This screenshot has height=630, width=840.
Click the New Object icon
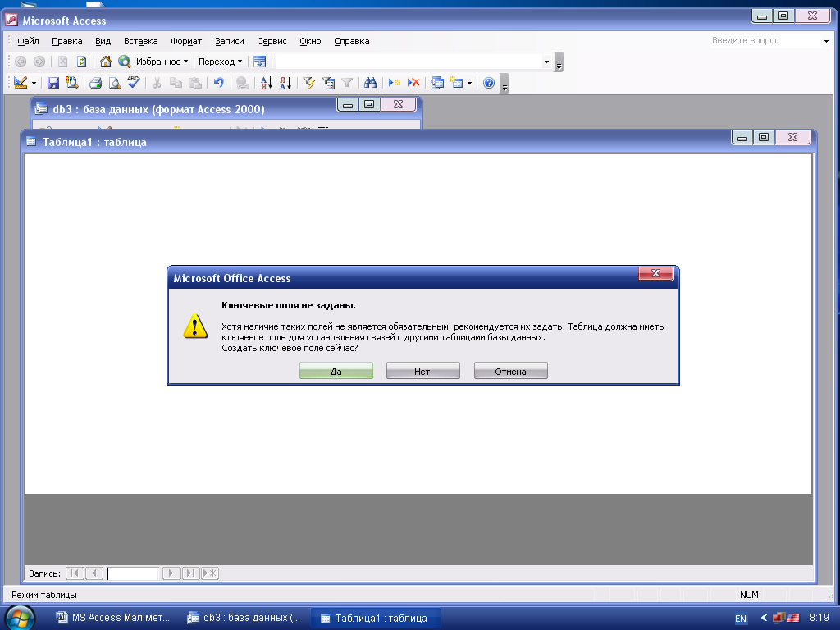point(456,83)
